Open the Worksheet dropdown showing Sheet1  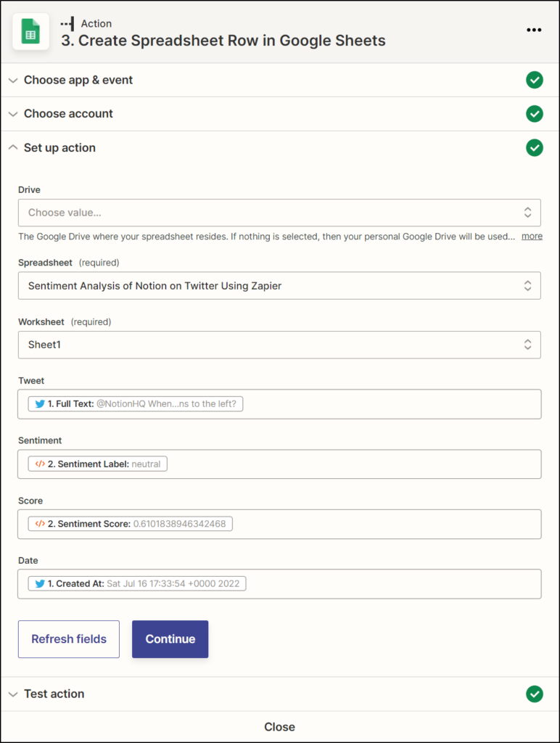tap(279, 345)
